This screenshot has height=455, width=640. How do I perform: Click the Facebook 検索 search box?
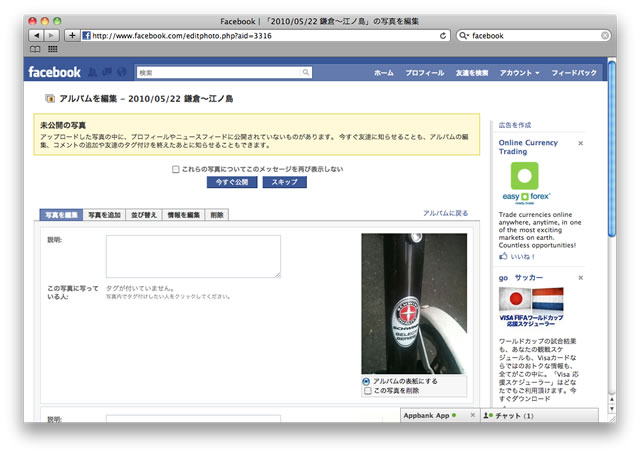(x=218, y=73)
